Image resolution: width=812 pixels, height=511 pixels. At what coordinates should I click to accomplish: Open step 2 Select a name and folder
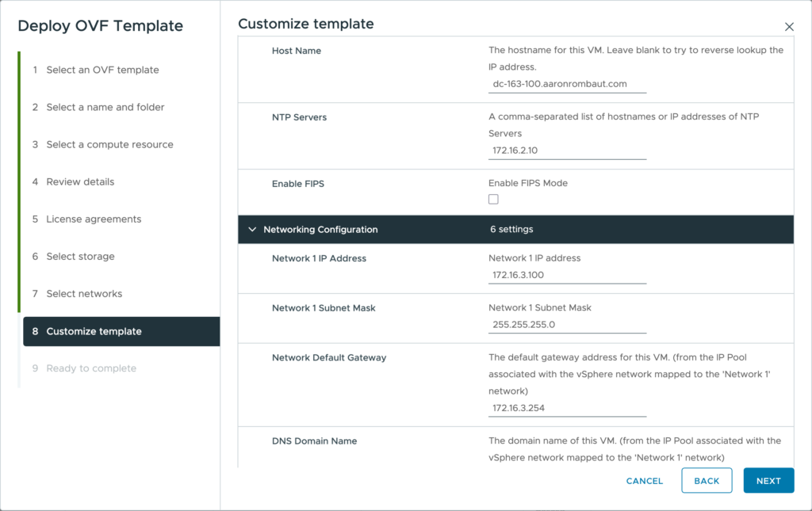click(105, 107)
